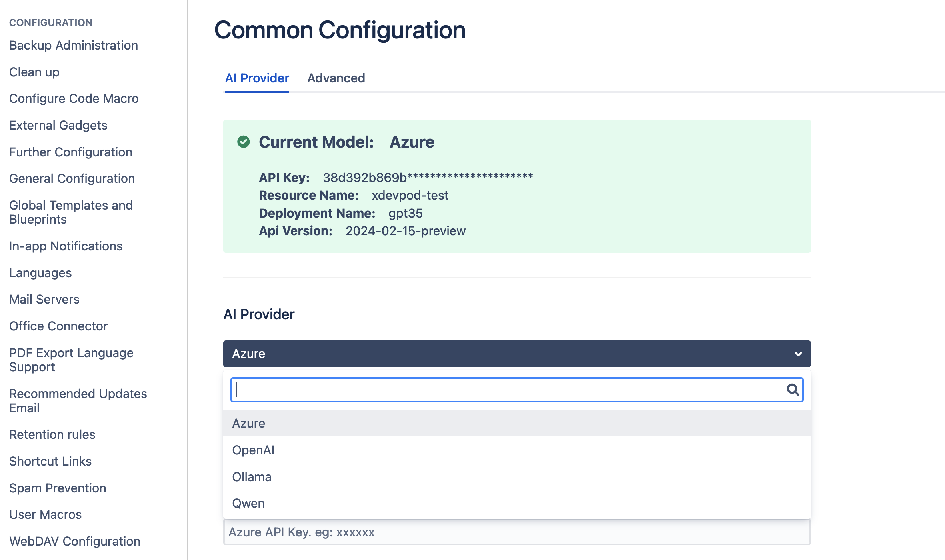This screenshot has height=560, width=945.
Task: Open Mail Servers configuration
Action: click(x=44, y=299)
